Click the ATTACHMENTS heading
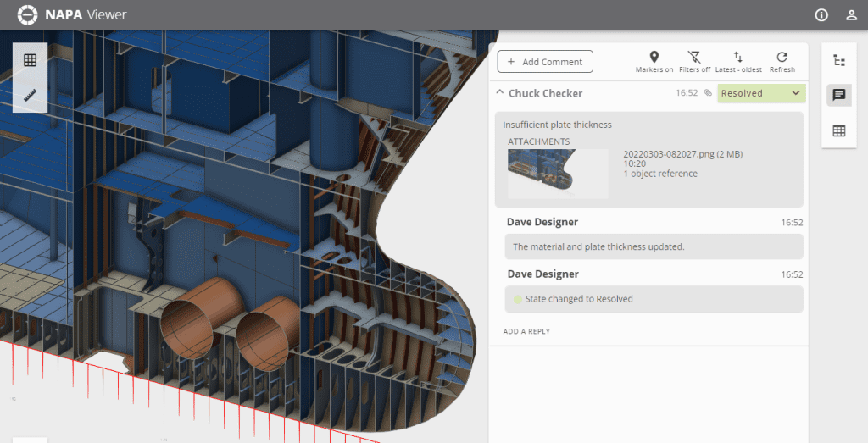Screen dimensions: 868x443 (x=538, y=141)
